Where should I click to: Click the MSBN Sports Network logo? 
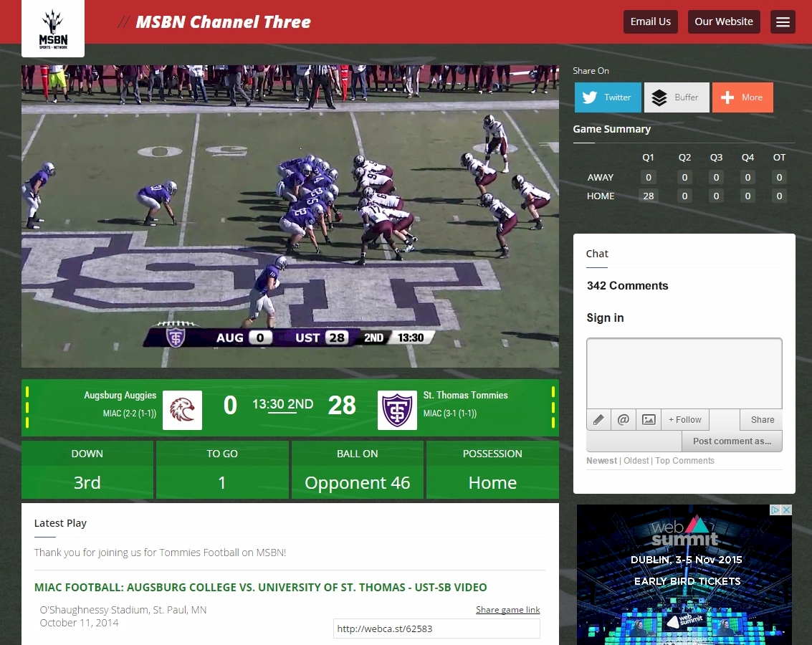pos(53,28)
